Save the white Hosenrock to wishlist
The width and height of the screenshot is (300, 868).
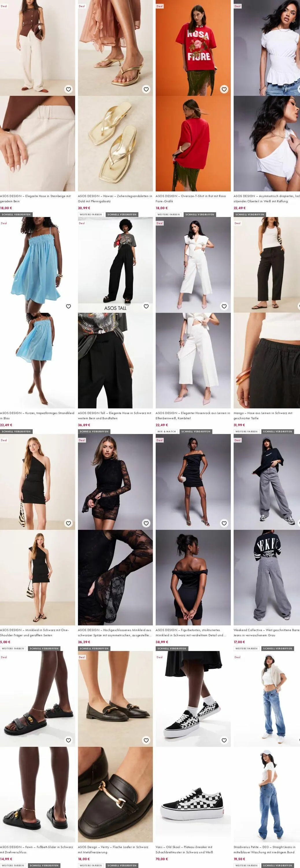click(224, 306)
